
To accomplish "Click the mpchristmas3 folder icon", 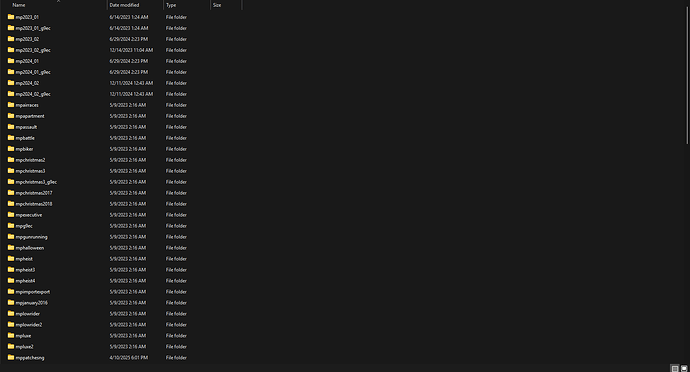I will (x=11, y=171).
